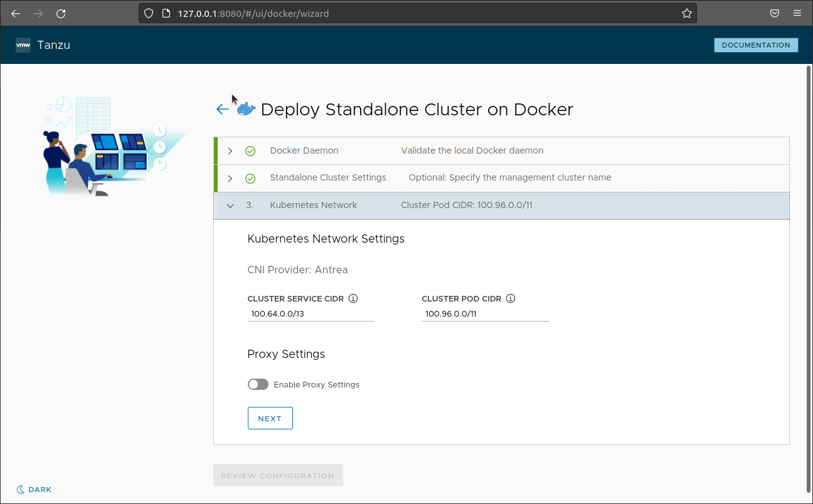Open the Pocket save icon
813x504 pixels.
[775, 13]
